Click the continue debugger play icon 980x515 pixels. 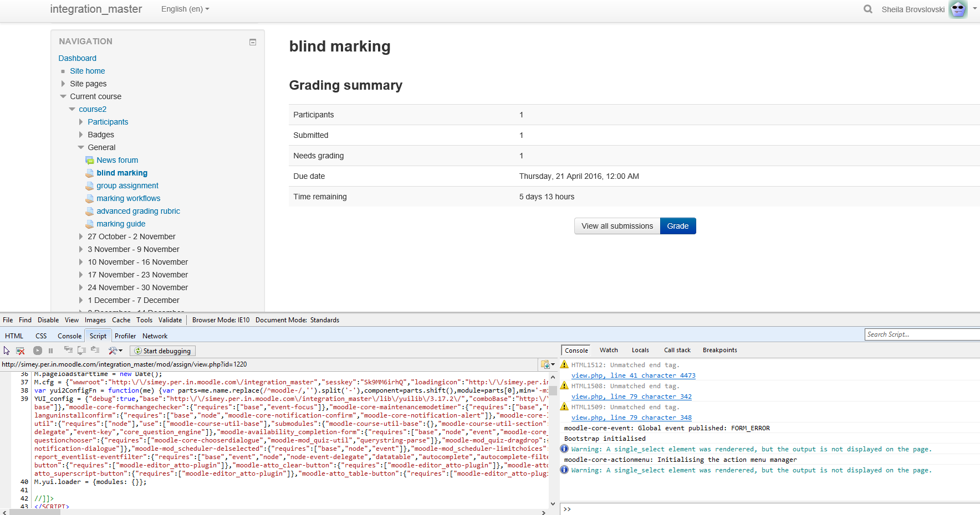coord(38,351)
